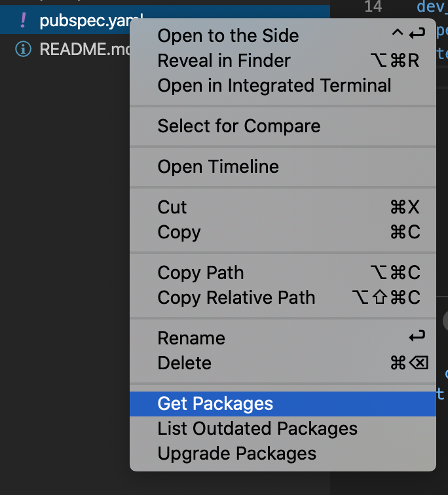Choose Delete in the context menu
Screen dimensions: 448x495
tap(185, 363)
